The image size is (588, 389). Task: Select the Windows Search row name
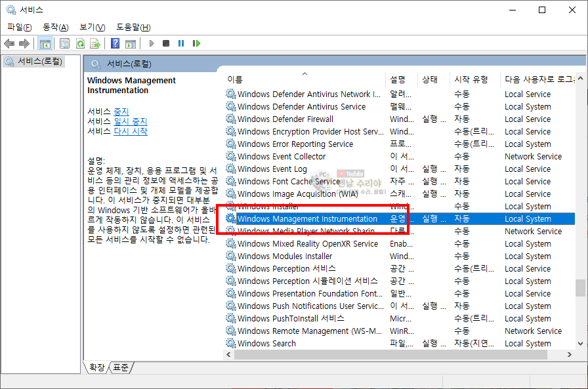tap(266, 343)
